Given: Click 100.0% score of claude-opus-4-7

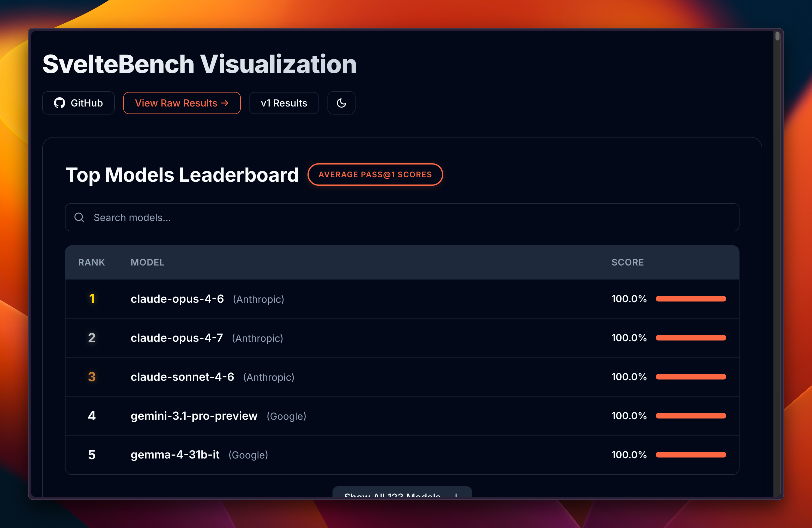Looking at the screenshot, I should point(629,338).
